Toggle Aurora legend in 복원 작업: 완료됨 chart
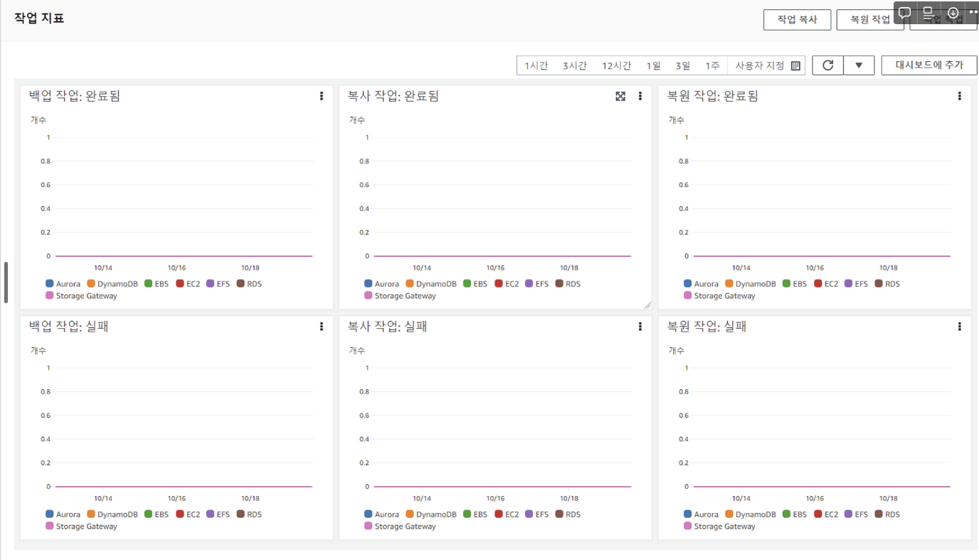This screenshot has width=979, height=560. point(702,284)
